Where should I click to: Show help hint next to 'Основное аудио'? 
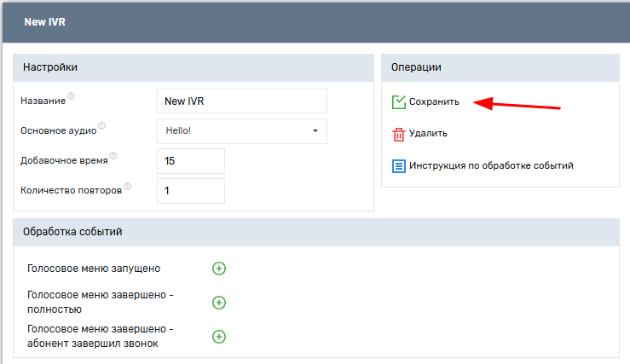pos(101,126)
